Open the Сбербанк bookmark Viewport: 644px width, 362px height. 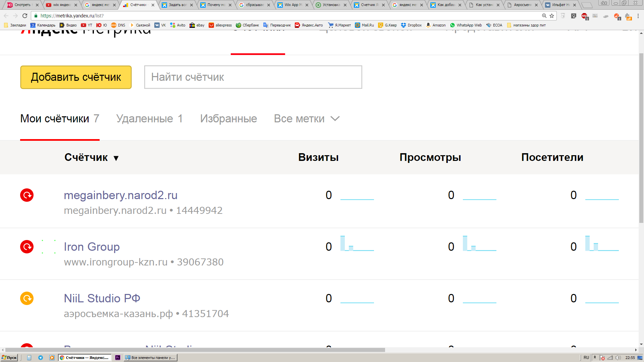(x=248, y=25)
